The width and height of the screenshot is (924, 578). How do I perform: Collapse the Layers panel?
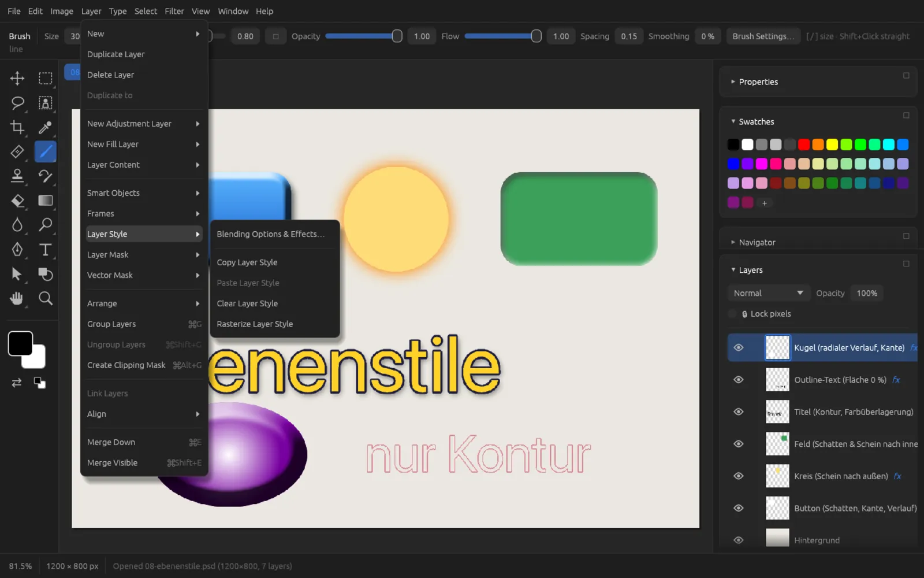tap(733, 270)
